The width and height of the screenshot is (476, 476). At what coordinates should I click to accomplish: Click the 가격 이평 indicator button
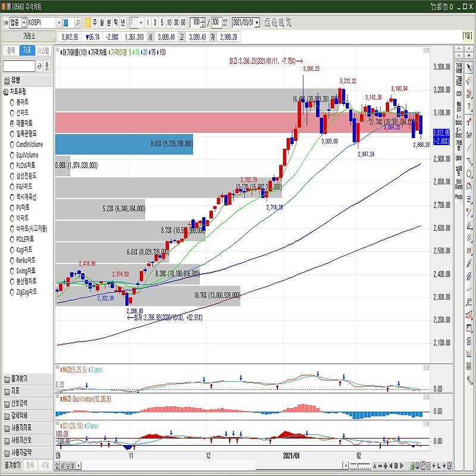(459, 68)
